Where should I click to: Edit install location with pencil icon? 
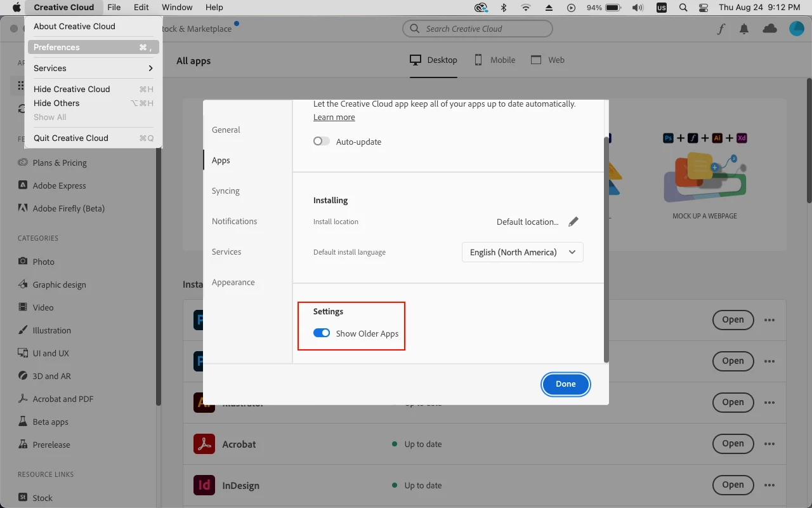[573, 222]
